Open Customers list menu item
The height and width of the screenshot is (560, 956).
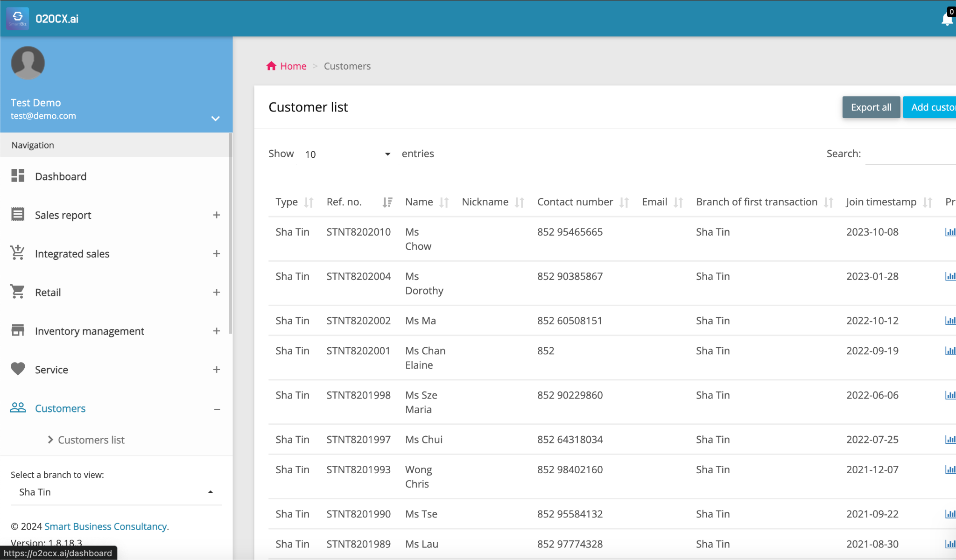(x=91, y=440)
